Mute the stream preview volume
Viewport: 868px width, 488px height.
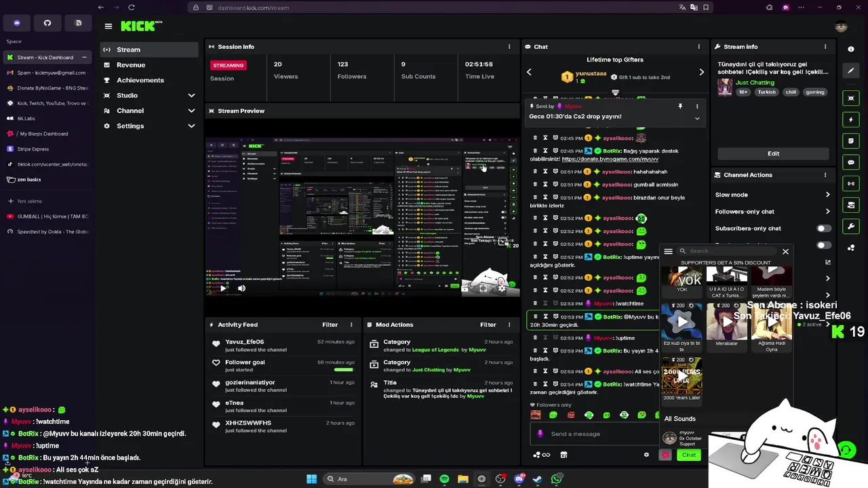pos(241,288)
